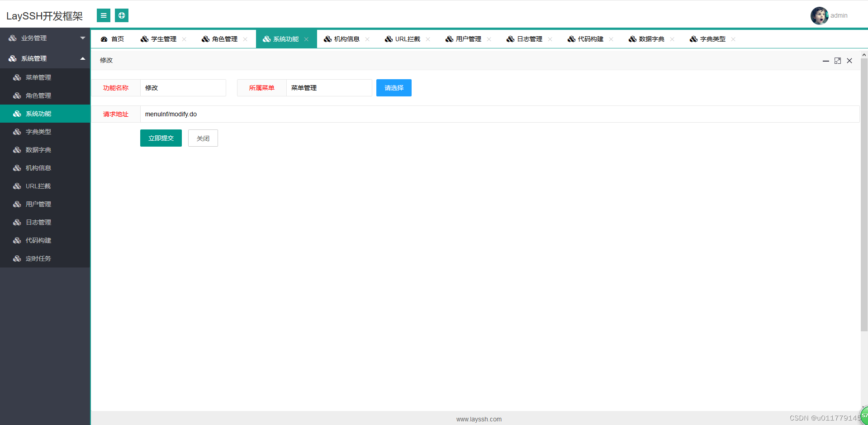This screenshot has width=868, height=425.
Task: Click the URL拦截 sidebar icon
Action: pyautogui.click(x=17, y=186)
